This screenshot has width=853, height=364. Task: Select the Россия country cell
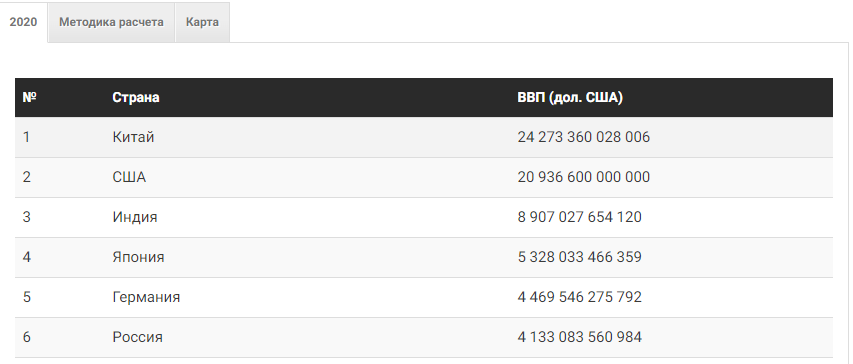point(138,337)
